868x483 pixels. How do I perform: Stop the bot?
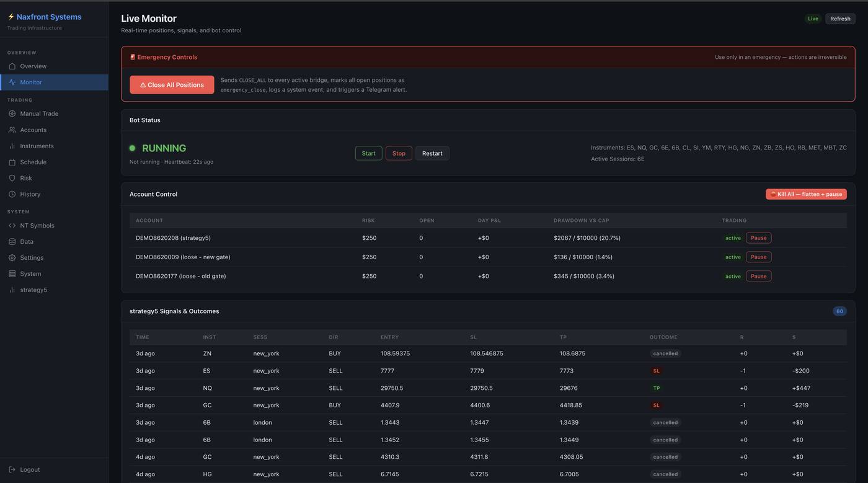[399, 153]
